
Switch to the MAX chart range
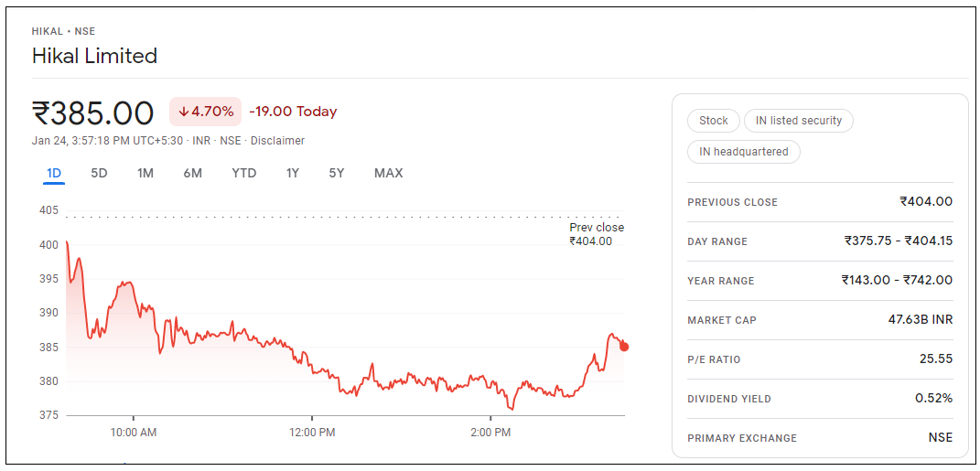388,173
